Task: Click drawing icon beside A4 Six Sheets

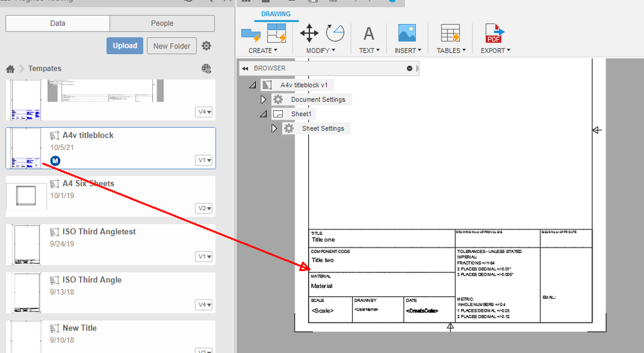Action: click(55, 184)
